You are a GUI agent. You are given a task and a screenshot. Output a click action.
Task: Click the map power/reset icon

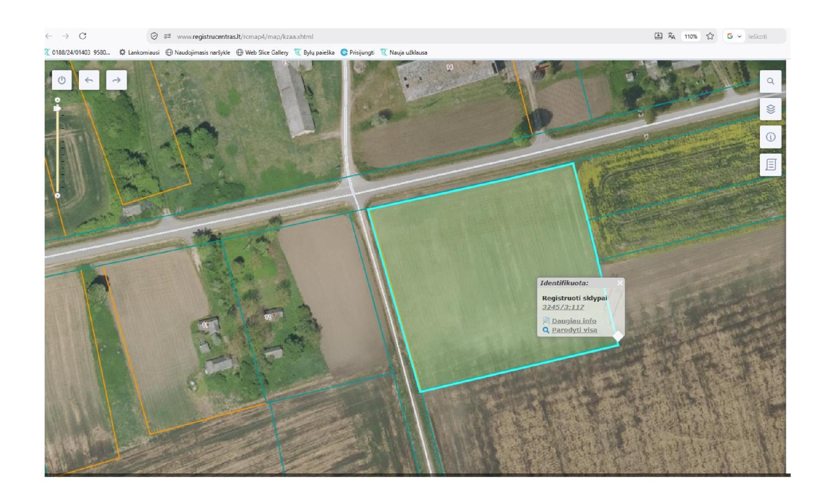tap(62, 80)
